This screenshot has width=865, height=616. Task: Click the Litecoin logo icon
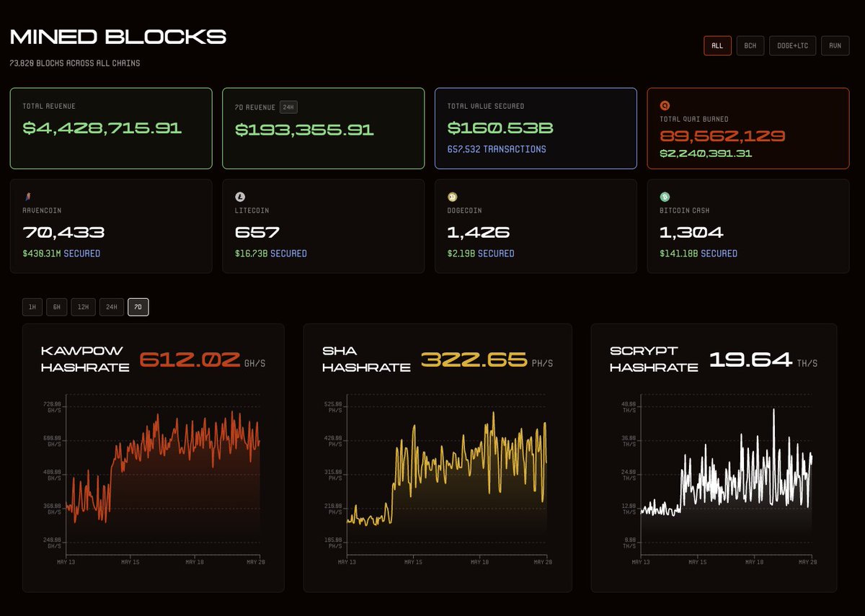point(239,197)
